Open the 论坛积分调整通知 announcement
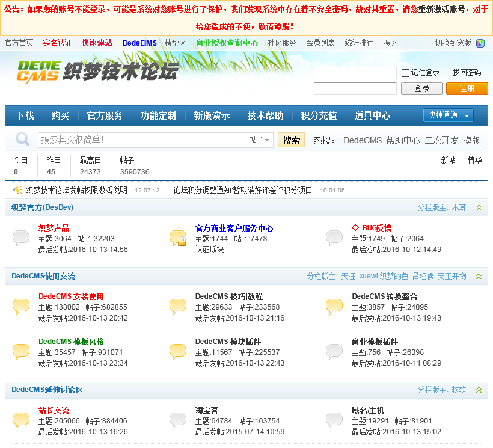Screen dimensions: 493x448 click(x=242, y=190)
